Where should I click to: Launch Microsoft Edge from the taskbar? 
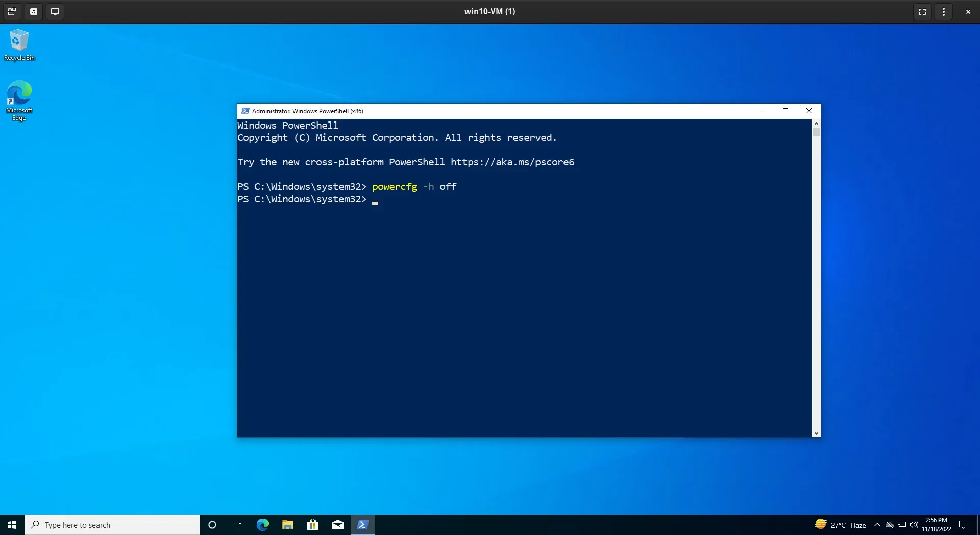coord(262,525)
